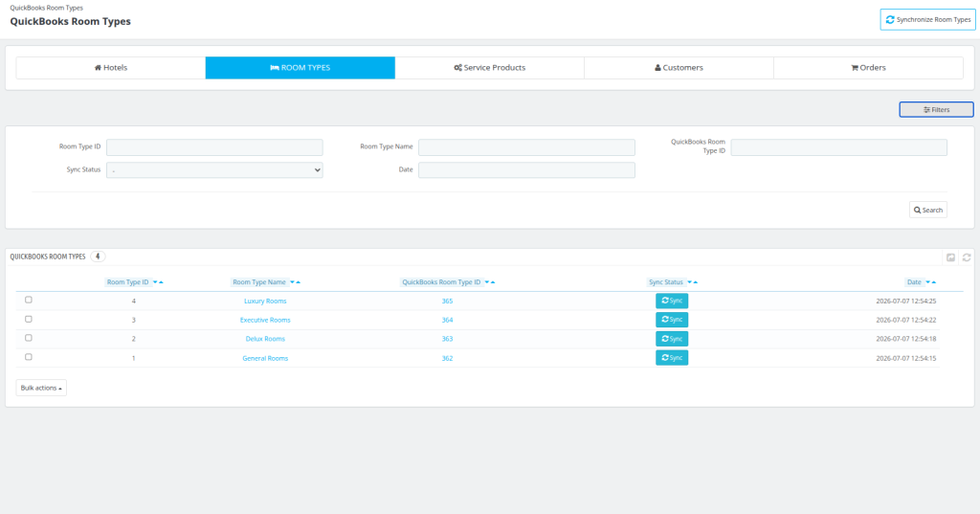Select the ROOM TYPES tab
Screen dimensions: 980x514
pos(300,68)
